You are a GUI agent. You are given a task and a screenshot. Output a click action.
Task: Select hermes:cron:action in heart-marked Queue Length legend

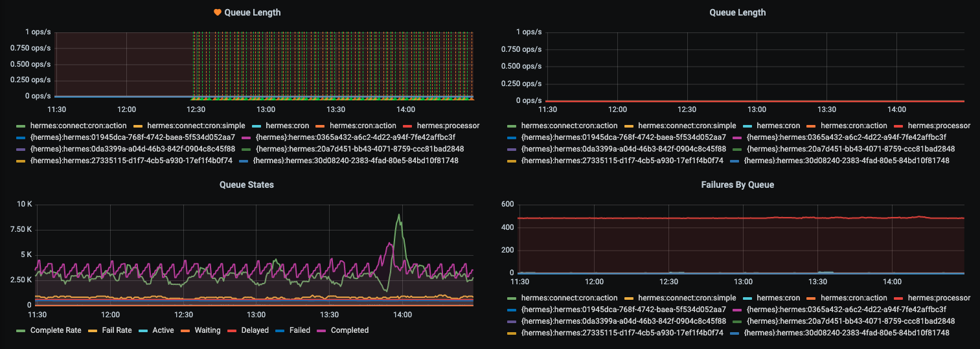click(x=363, y=126)
